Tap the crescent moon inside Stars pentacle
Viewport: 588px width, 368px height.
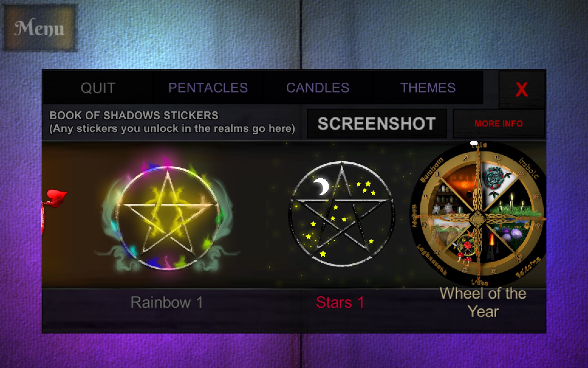[x=321, y=186]
